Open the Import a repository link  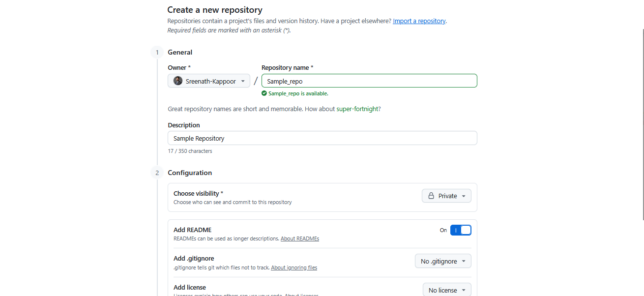click(x=419, y=21)
